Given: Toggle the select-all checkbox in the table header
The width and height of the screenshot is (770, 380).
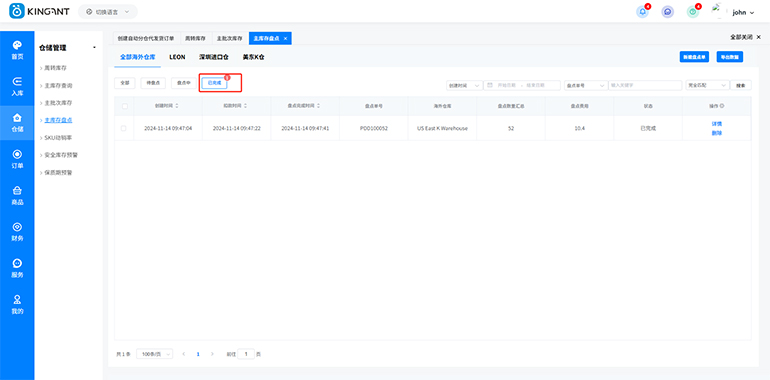Looking at the screenshot, I should (x=124, y=106).
